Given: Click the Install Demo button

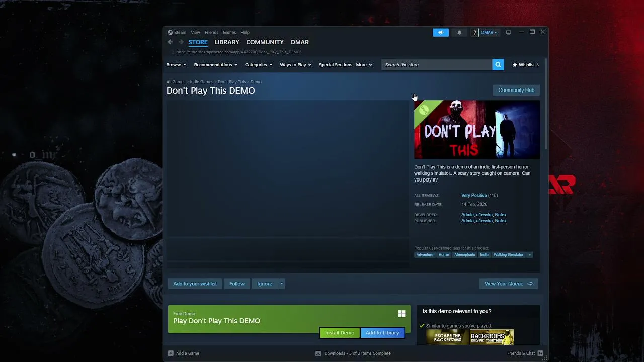Looking at the screenshot, I should 340,333.
